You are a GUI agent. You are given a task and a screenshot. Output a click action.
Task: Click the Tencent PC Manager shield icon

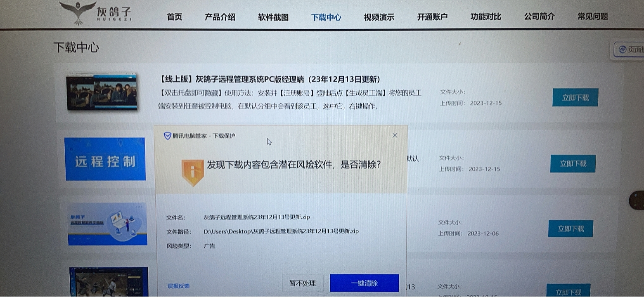click(167, 136)
